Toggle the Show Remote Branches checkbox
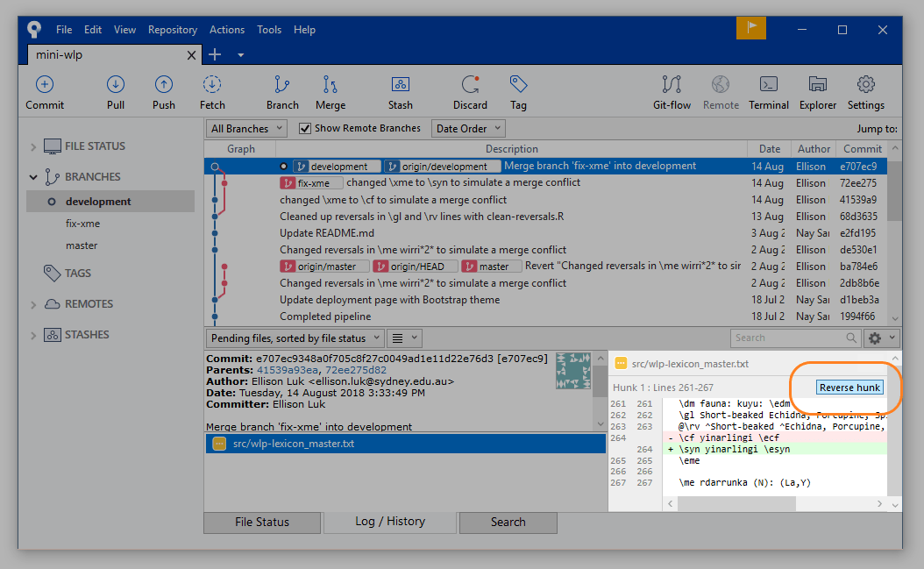The width and height of the screenshot is (924, 569). point(305,128)
